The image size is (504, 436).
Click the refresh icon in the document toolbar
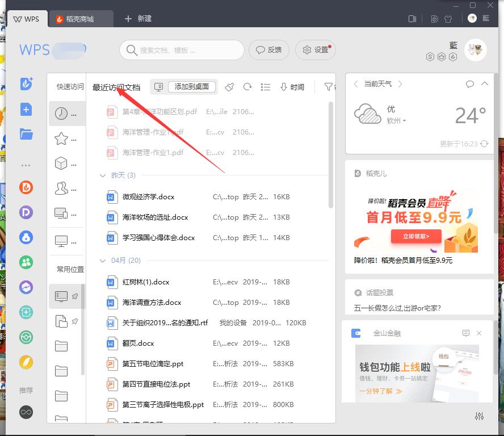tap(247, 87)
